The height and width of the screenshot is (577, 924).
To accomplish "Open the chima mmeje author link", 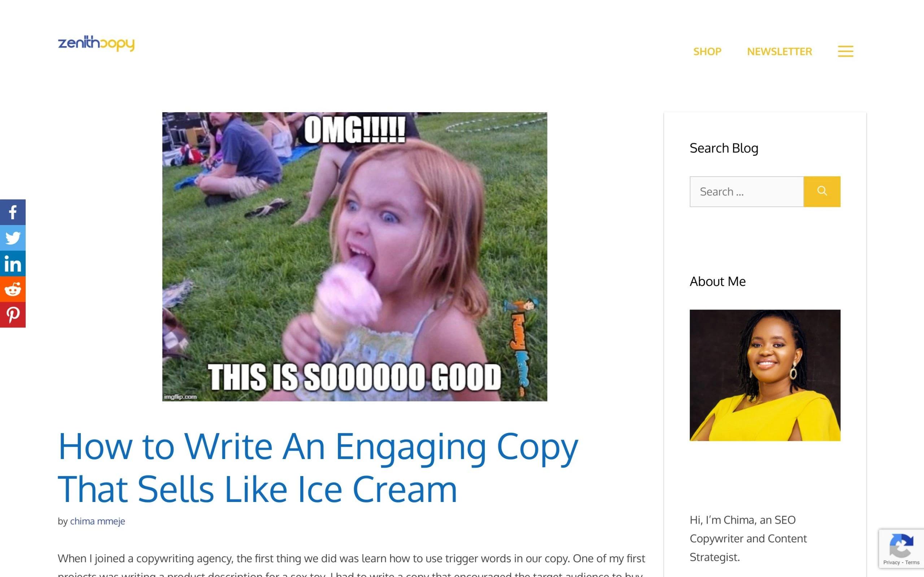I will pyautogui.click(x=97, y=521).
